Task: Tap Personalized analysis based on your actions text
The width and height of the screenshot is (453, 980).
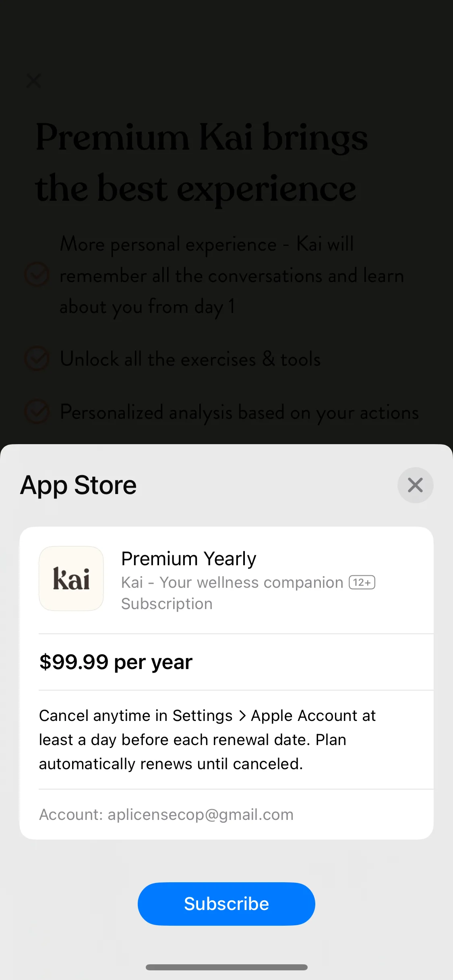Action: (239, 412)
